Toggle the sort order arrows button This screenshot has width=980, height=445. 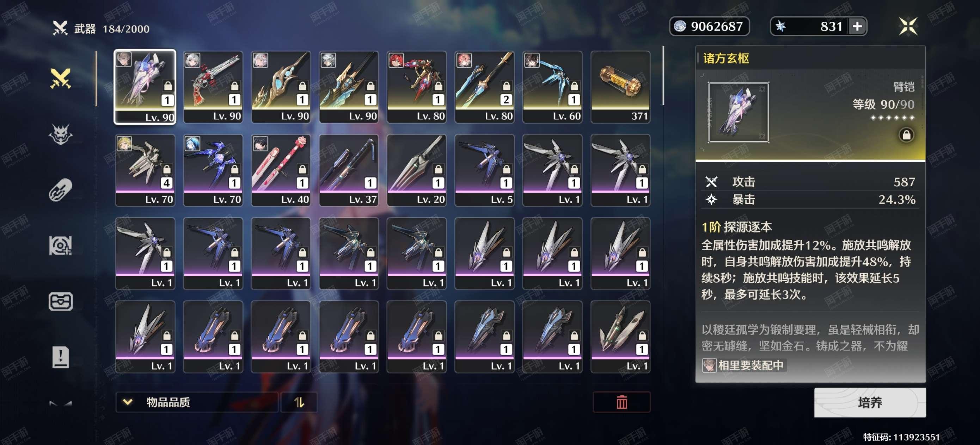coord(299,402)
